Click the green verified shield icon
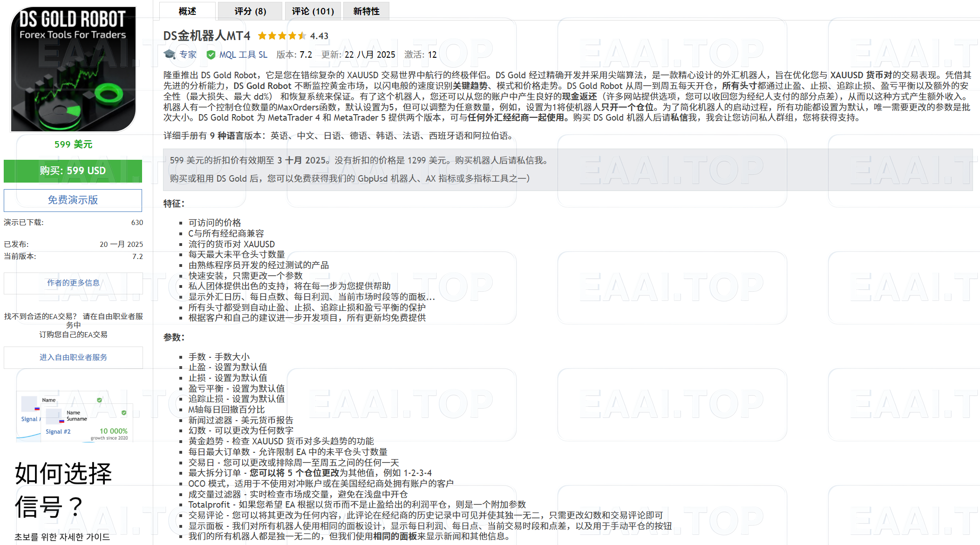 coord(211,55)
